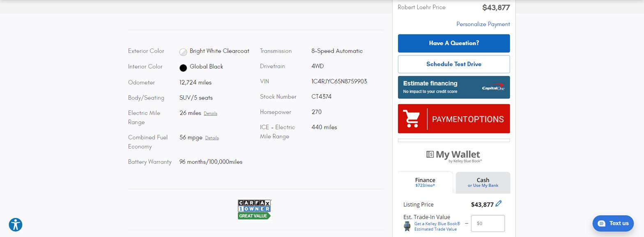This screenshot has height=237, width=644.
Task: Switch to the Finance tab
Action: click(x=425, y=182)
